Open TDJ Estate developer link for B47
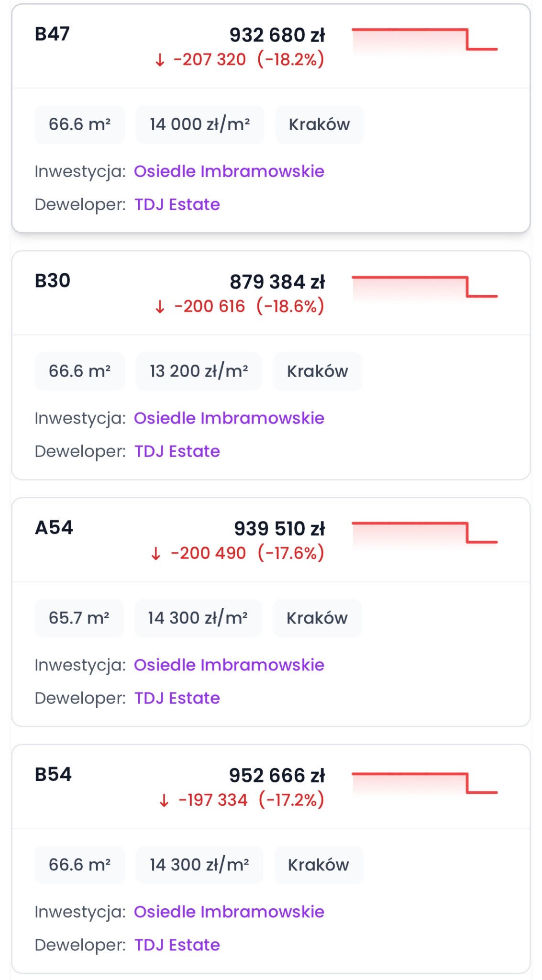This screenshot has width=542, height=980. (x=177, y=204)
